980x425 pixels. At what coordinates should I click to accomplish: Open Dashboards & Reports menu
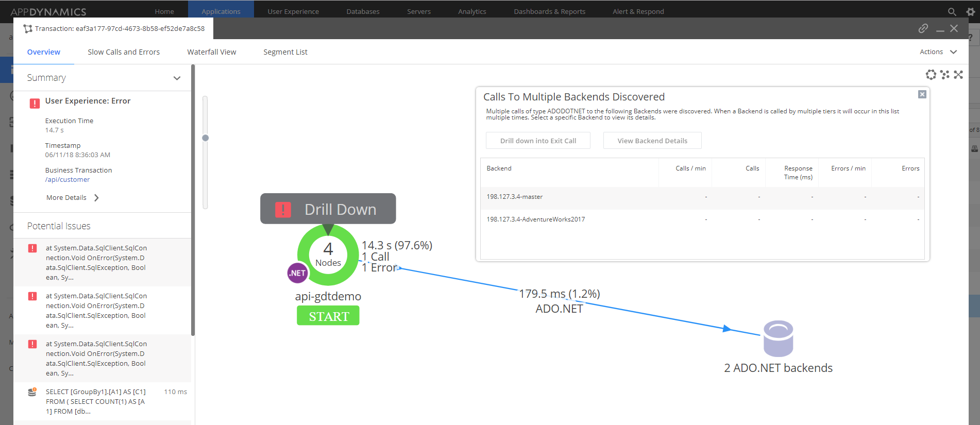pyautogui.click(x=549, y=11)
